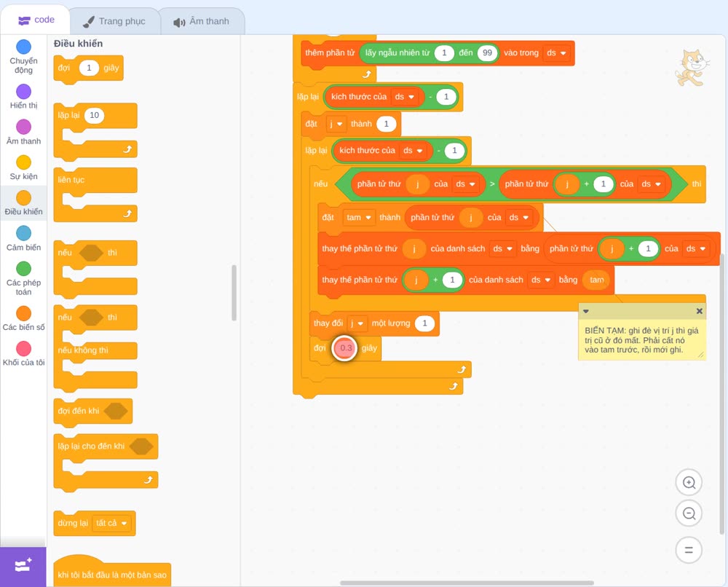Click the random upper bound 99 field
The height and width of the screenshot is (587, 728).
[x=487, y=53]
